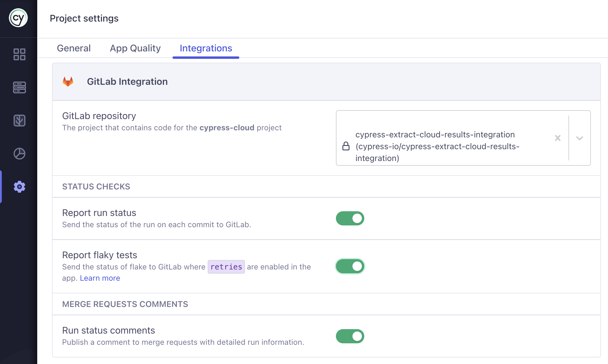608x364 pixels.
Task: Click the retries code tag
Action: [x=226, y=267]
